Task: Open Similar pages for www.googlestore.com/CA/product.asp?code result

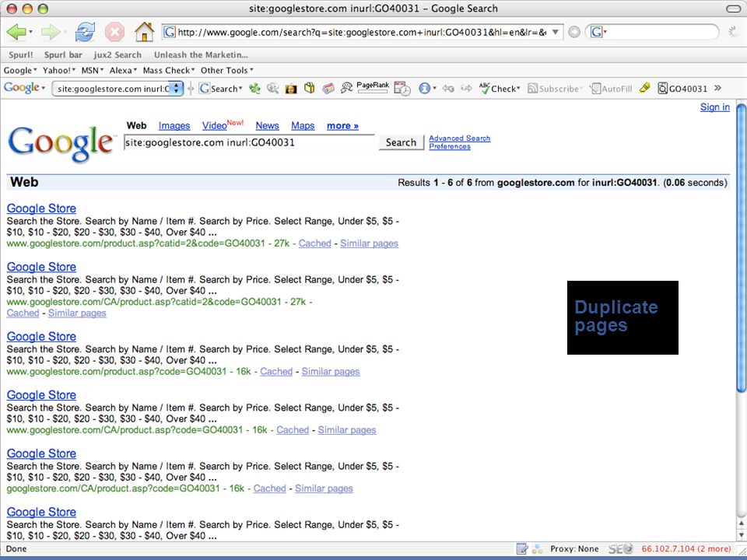Action: pyautogui.click(x=347, y=430)
